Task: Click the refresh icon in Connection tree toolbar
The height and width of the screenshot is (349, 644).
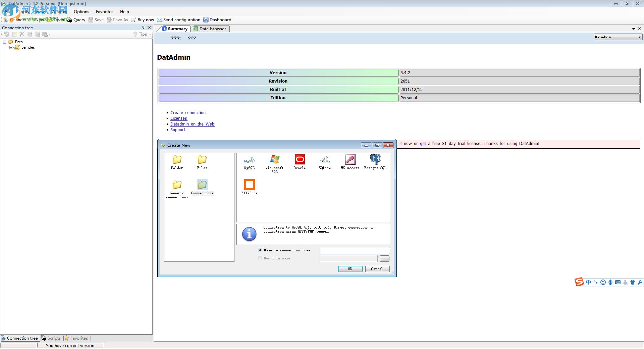Action: [7, 34]
